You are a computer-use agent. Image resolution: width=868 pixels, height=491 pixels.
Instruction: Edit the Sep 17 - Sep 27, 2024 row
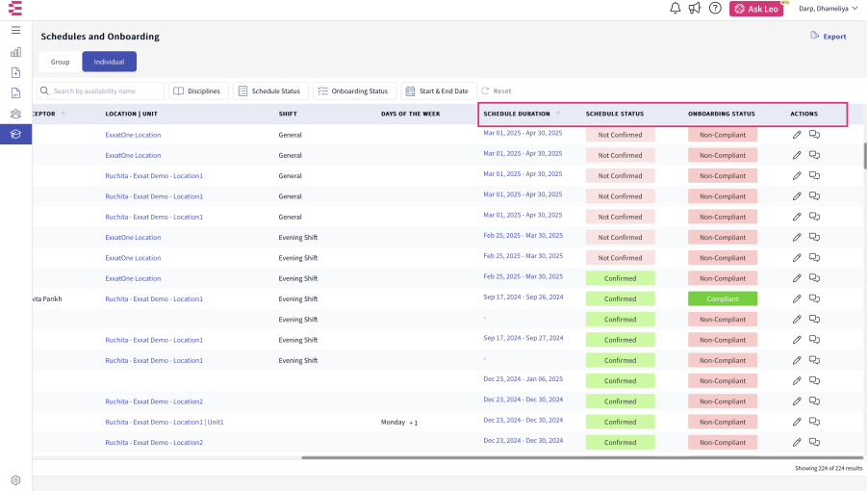tap(797, 339)
